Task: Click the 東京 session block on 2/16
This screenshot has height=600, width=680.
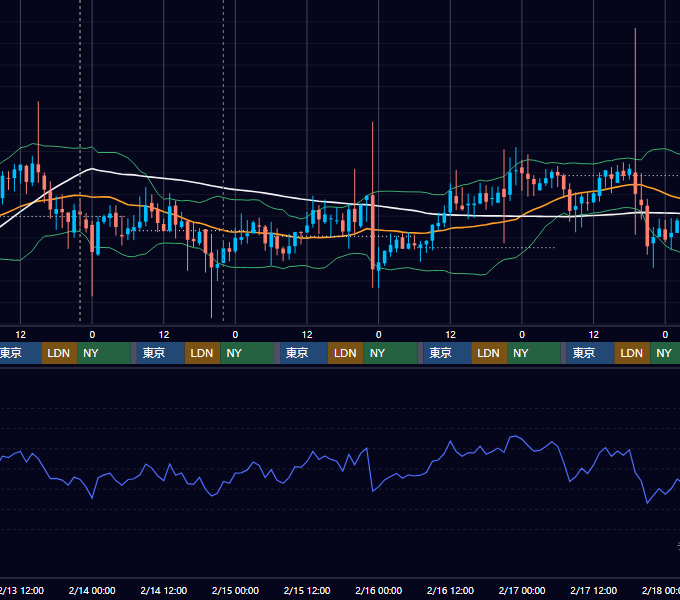Action: click(x=447, y=353)
